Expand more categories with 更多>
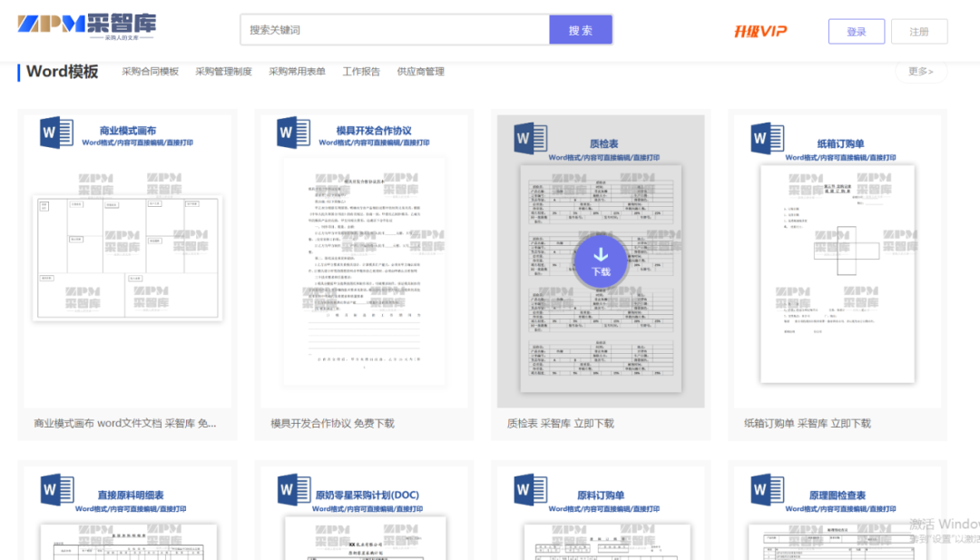 click(x=921, y=72)
